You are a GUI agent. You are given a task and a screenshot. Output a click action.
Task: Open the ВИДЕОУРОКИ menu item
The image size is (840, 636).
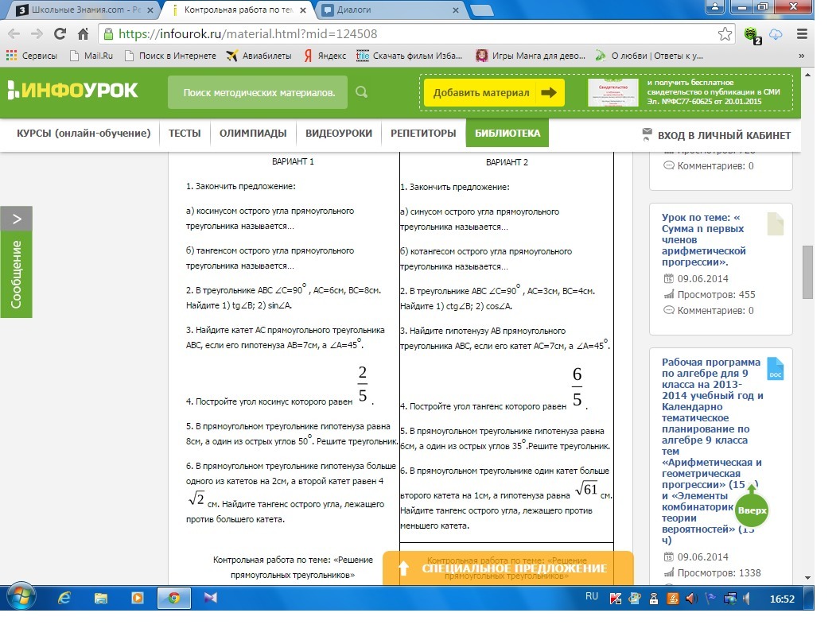pos(339,134)
